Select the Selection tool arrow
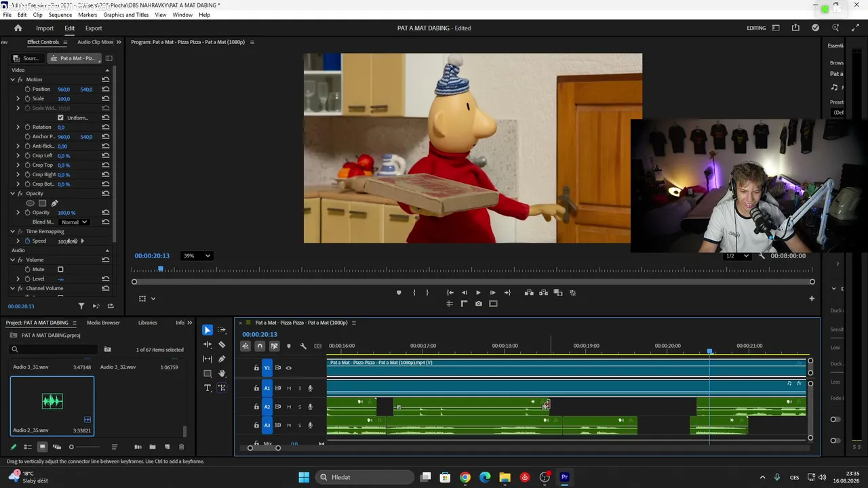 point(208,330)
